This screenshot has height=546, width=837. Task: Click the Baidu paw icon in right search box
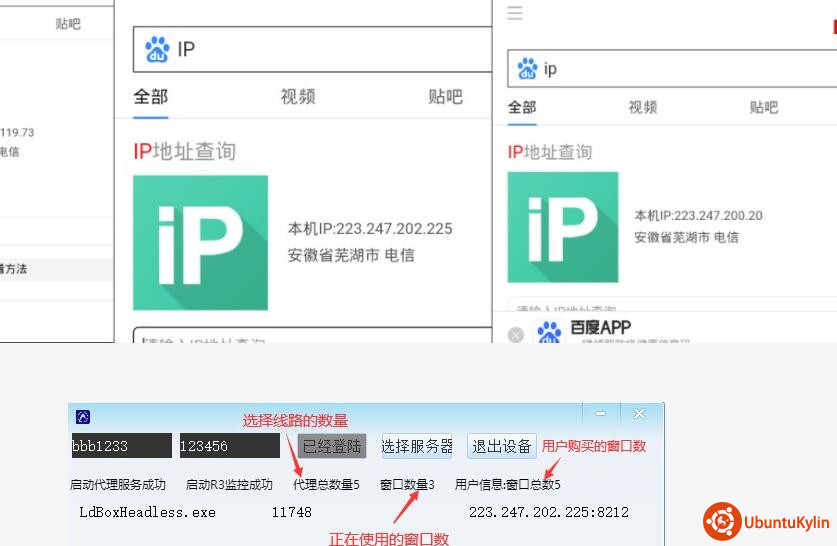point(527,69)
